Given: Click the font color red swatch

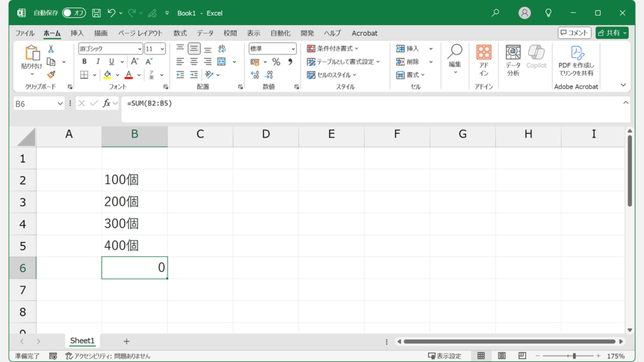Looking at the screenshot, I should pos(128,75).
